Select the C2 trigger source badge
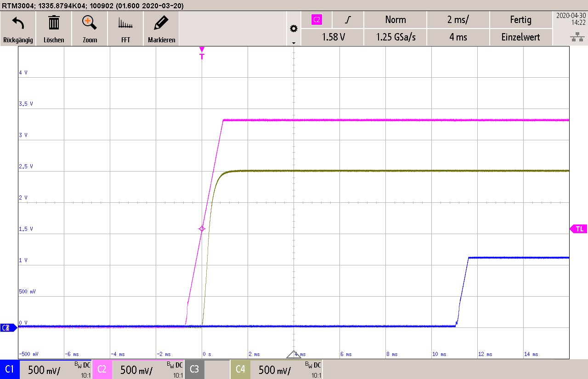588x379 pixels. tap(317, 19)
